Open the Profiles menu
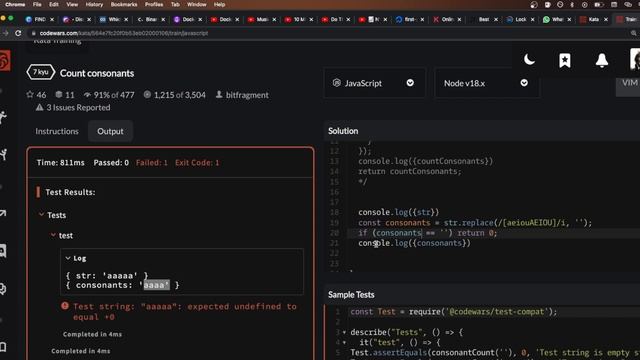This screenshot has width=640, height=360. pyautogui.click(x=154, y=4)
